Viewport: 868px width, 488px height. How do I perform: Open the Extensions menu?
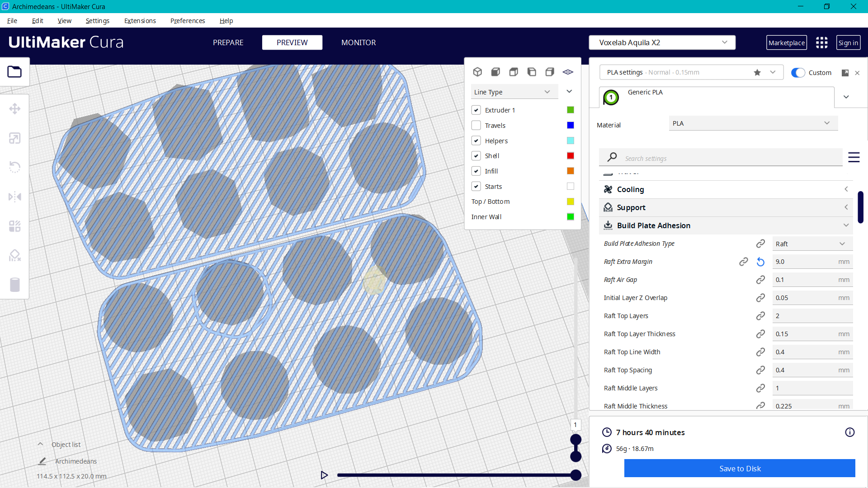(x=140, y=21)
